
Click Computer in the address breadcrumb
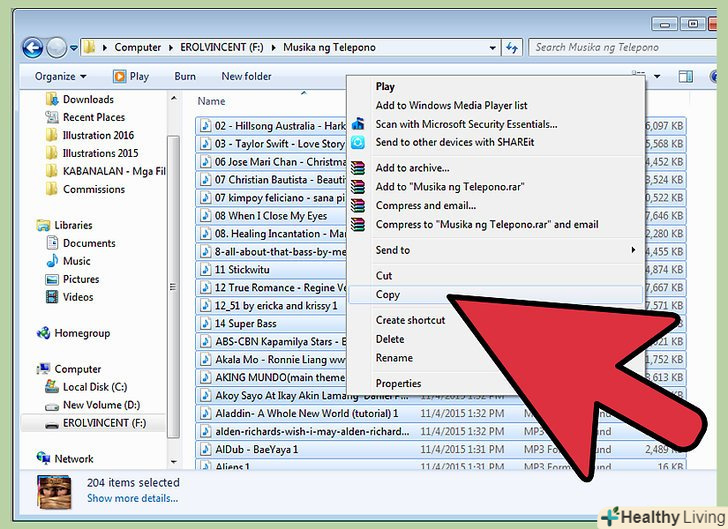(x=137, y=47)
